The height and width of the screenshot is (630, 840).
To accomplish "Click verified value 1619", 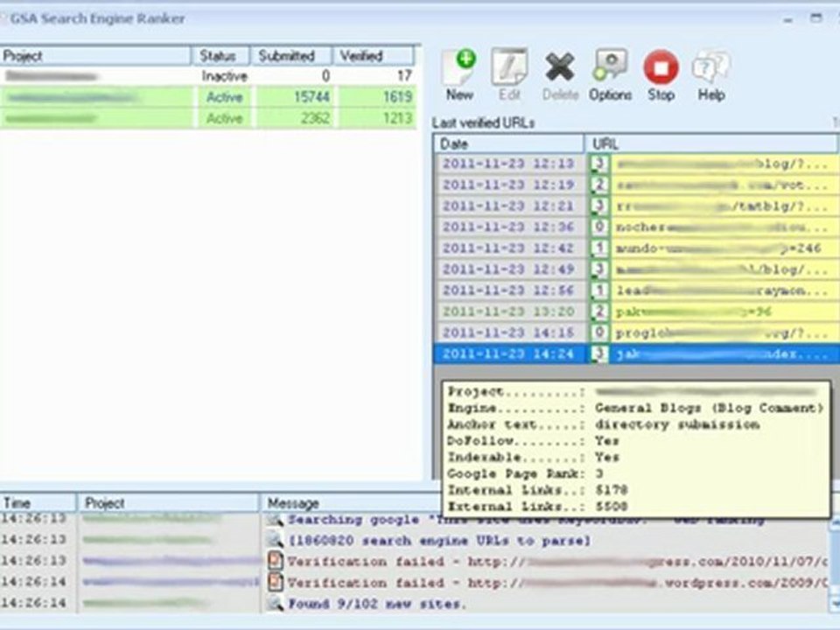I will pos(397,97).
